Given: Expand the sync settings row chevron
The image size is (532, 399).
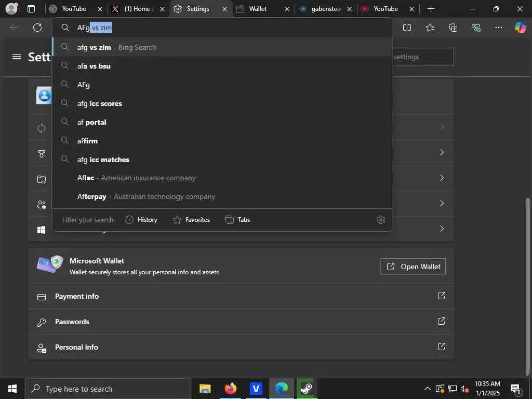Looking at the screenshot, I should tap(442, 127).
